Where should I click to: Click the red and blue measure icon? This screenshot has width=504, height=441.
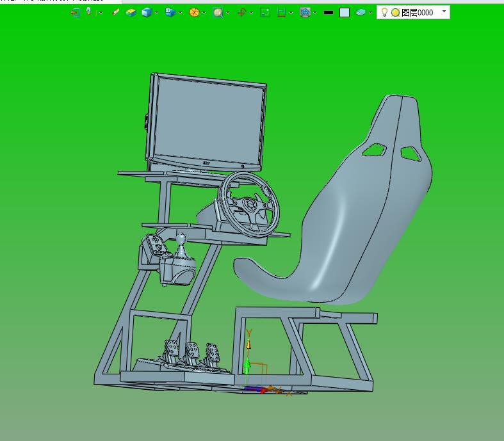[x=282, y=13]
